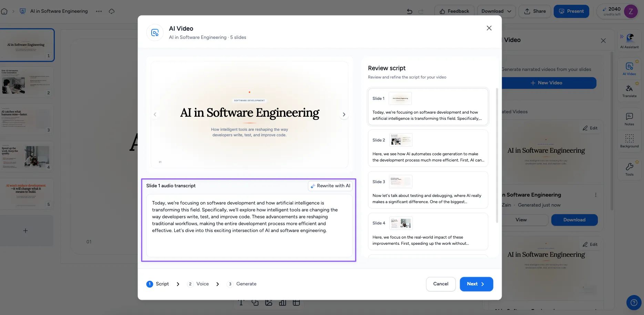
Task: Click the Rewrite with AI button
Action: tap(330, 186)
